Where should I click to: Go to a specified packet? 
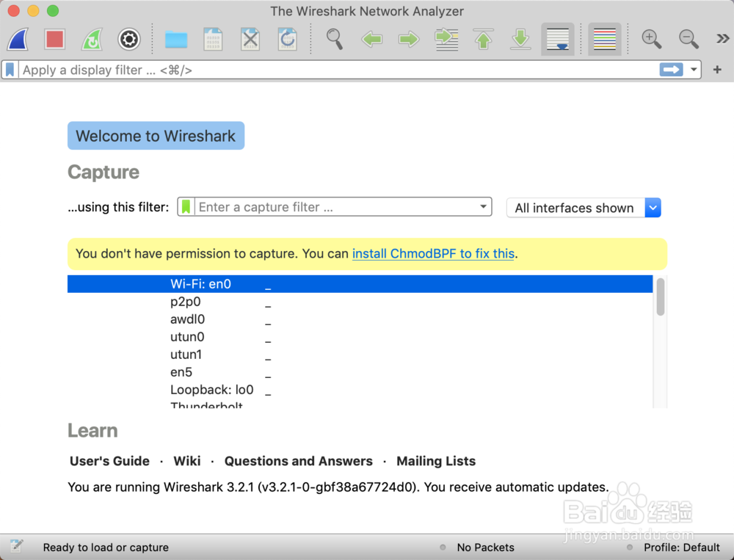[446, 40]
